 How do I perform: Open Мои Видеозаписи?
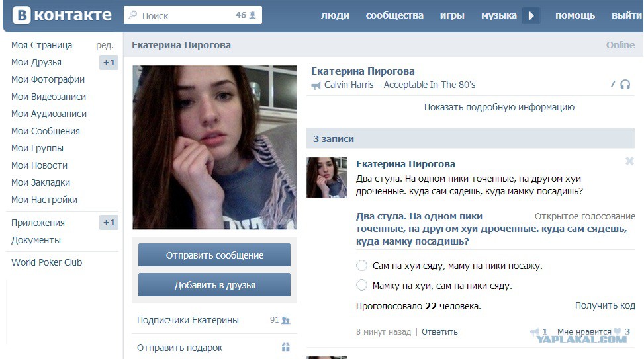(x=48, y=97)
